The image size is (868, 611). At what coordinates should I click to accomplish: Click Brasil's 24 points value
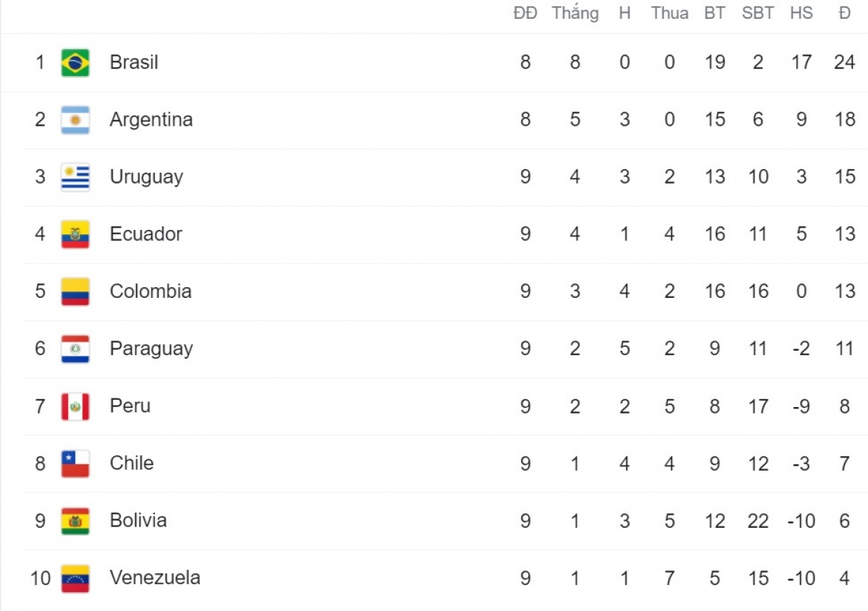pos(845,62)
